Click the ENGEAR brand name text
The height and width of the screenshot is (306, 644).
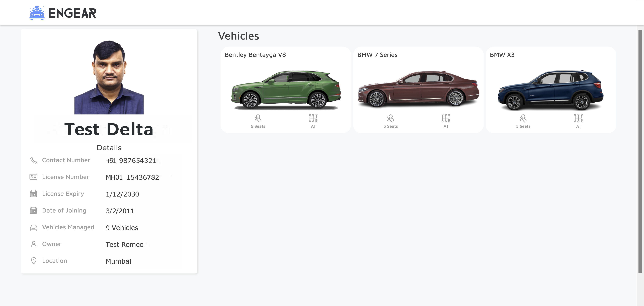[x=72, y=13]
